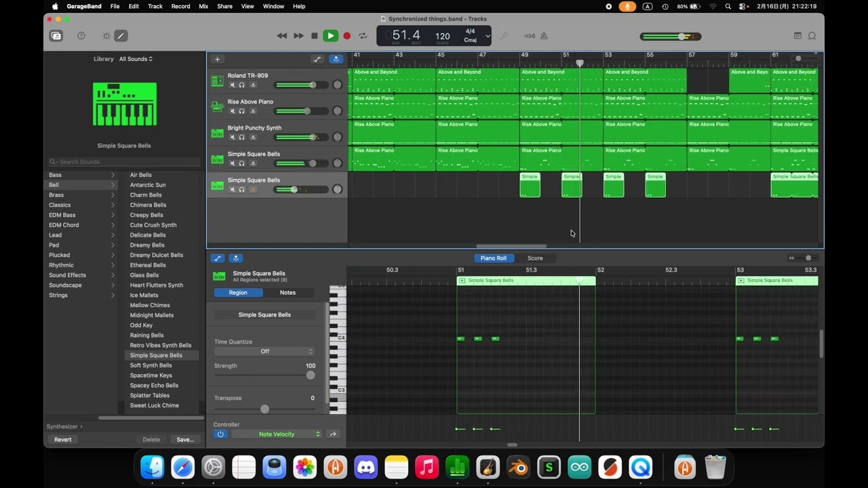Select Glass Bells from the sound list
The height and width of the screenshot is (488, 868).
tap(144, 275)
